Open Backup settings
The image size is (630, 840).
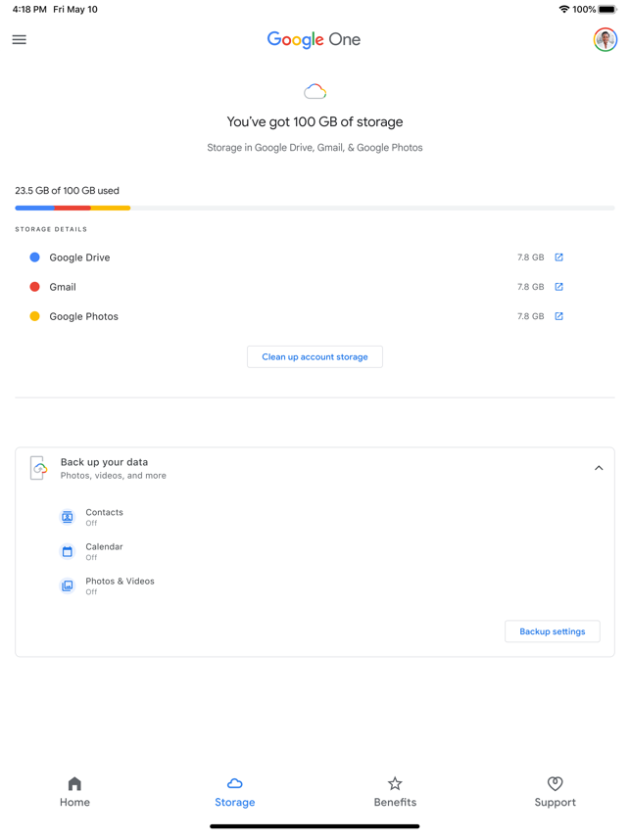click(552, 631)
